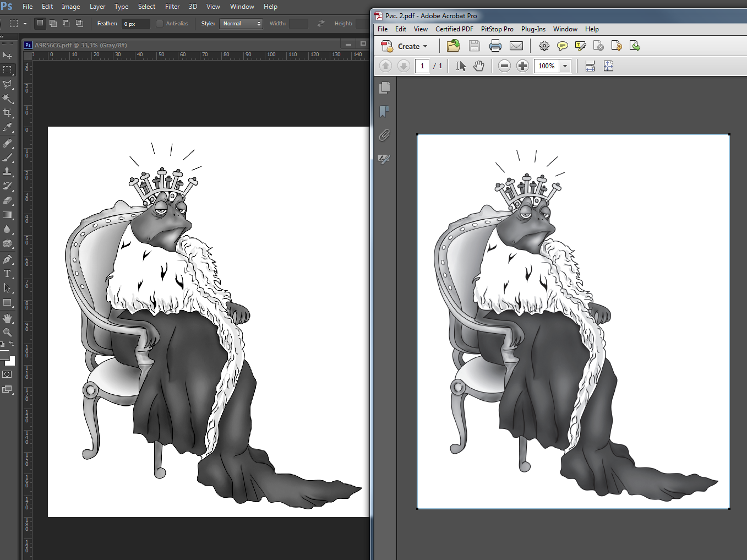
Task: Expand the collapsed Photoshop toolbox panel
Action: [2, 36]
